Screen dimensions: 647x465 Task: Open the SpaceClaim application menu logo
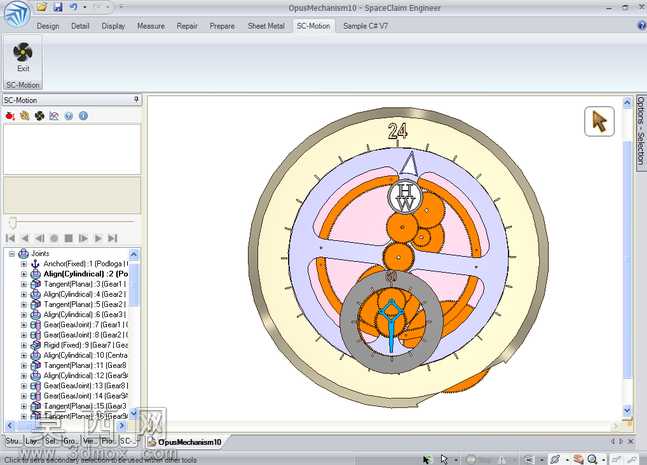pos(17,14)
